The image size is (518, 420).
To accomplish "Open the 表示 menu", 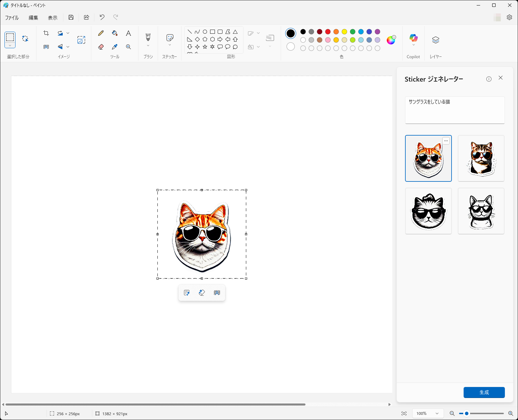I will tap(52, 18).
